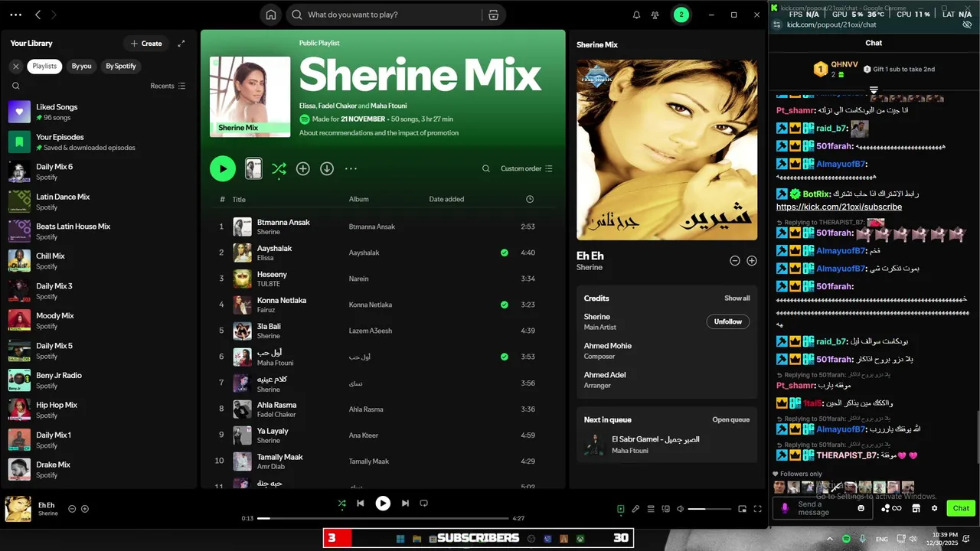Screen dimensions: 980x551
Task: Show all credits
Action: pyautogui.click(x=737, y=298)
